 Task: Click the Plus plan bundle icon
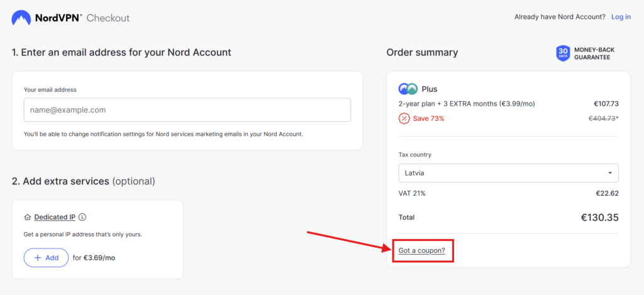pyautogui.click(x=408, y=89)
